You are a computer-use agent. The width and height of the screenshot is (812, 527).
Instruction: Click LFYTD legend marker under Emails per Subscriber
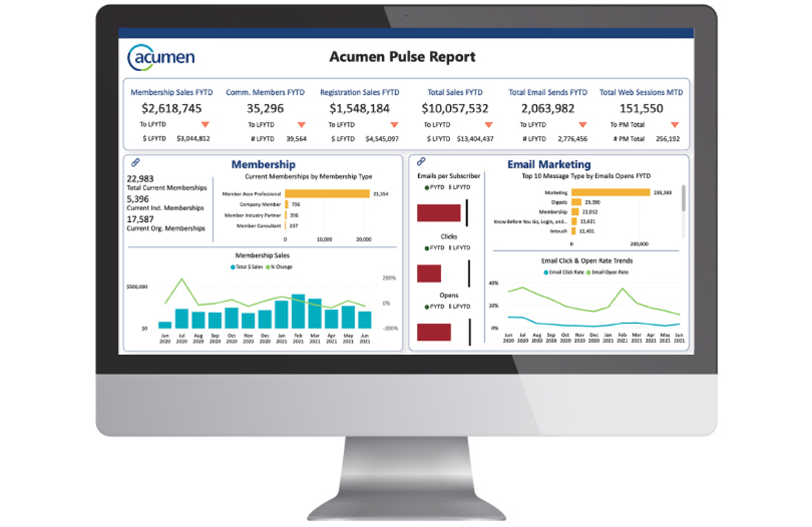pyautogui.click(x=450, y=187)
